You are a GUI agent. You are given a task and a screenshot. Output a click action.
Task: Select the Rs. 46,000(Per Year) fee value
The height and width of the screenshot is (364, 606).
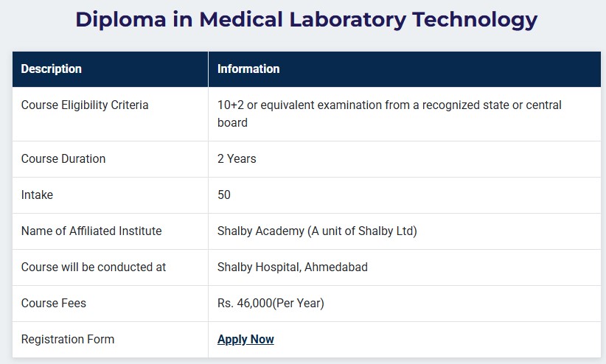271,304
